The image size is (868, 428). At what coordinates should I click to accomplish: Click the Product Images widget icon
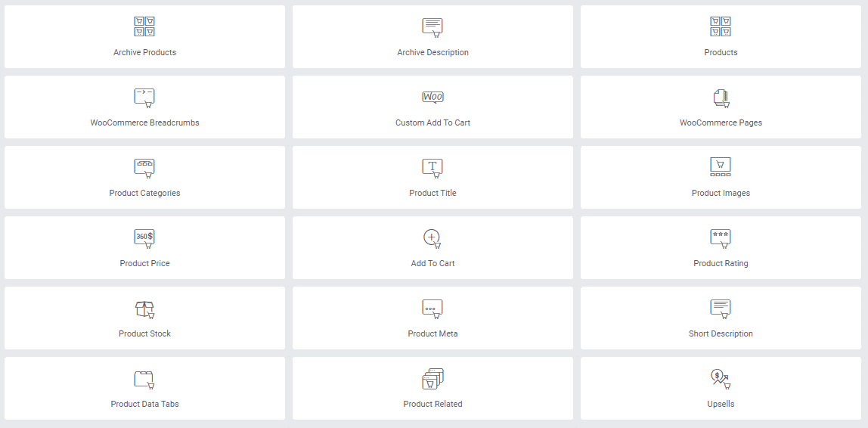721,166
